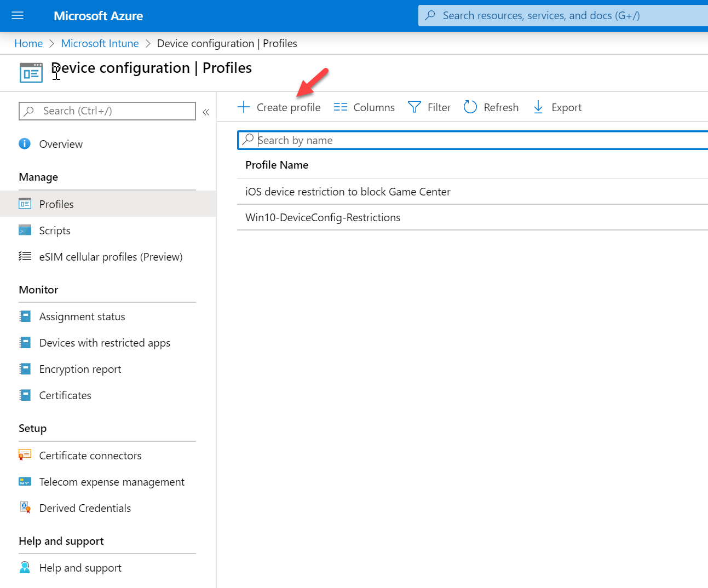Click the Telecom expense management icon
This screenshot has width=708, height=588.
(25, 481)
